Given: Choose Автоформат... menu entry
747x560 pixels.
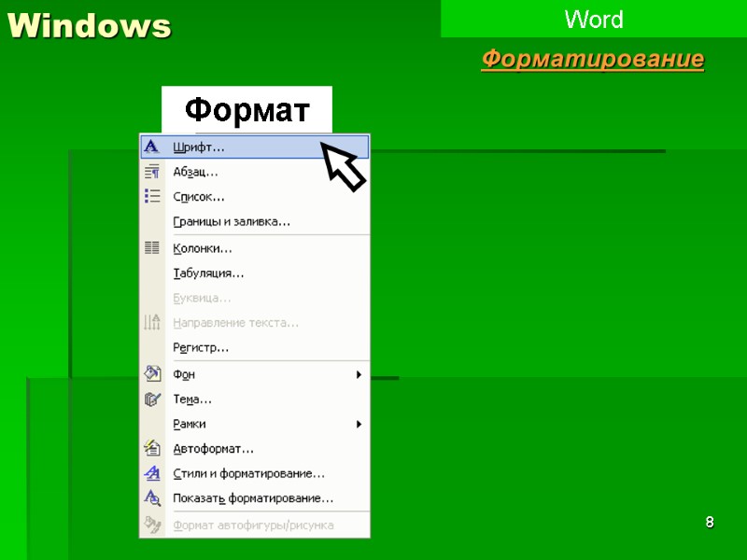Looking at the screenshot, I should 254,449.
